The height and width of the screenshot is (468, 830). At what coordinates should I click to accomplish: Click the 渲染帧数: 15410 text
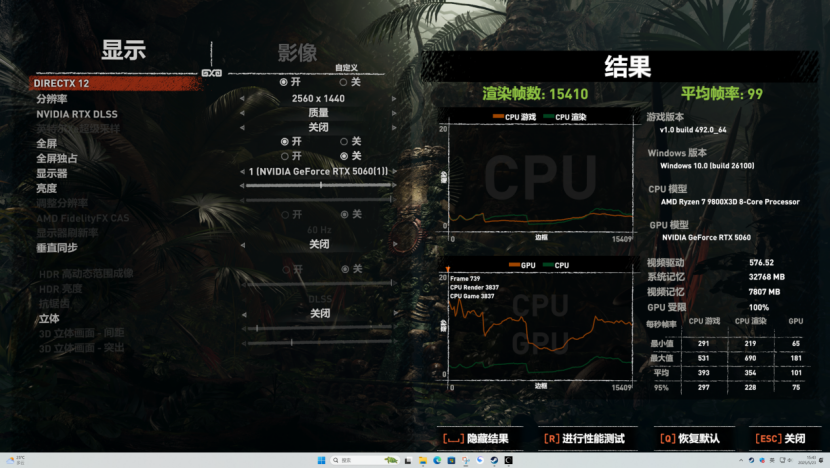535,94
